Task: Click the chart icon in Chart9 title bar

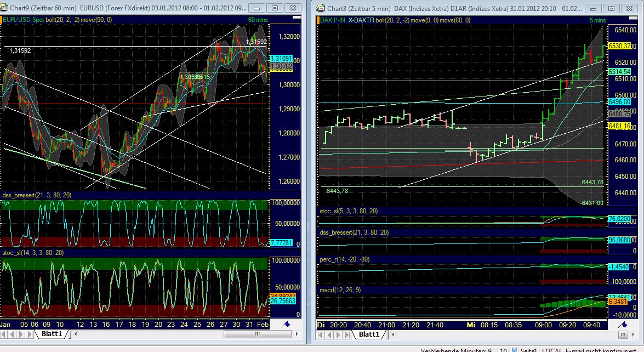Action: [x=5, y=8]
